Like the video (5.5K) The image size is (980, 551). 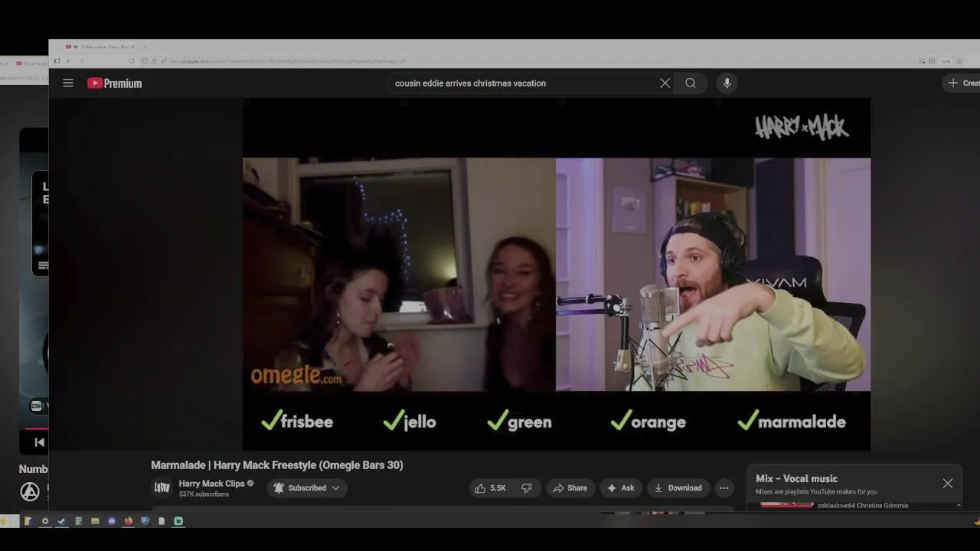click(491, 487)
